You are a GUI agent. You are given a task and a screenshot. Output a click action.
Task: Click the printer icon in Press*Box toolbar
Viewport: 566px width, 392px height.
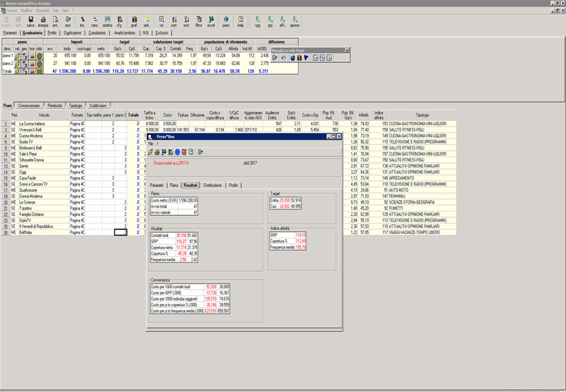tap(156, 151)
